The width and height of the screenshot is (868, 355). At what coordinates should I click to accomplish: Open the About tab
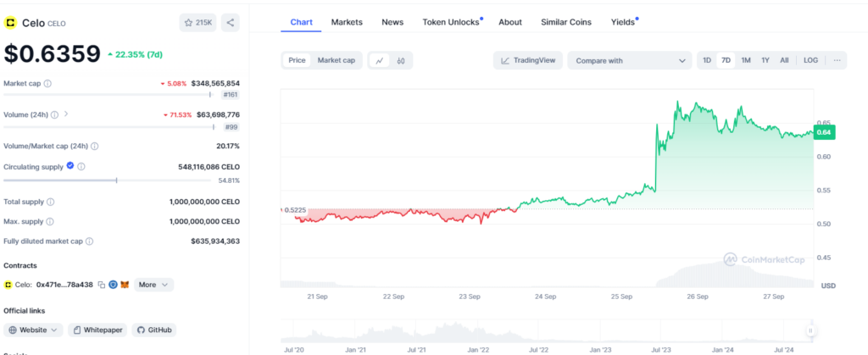pos(509,22)
